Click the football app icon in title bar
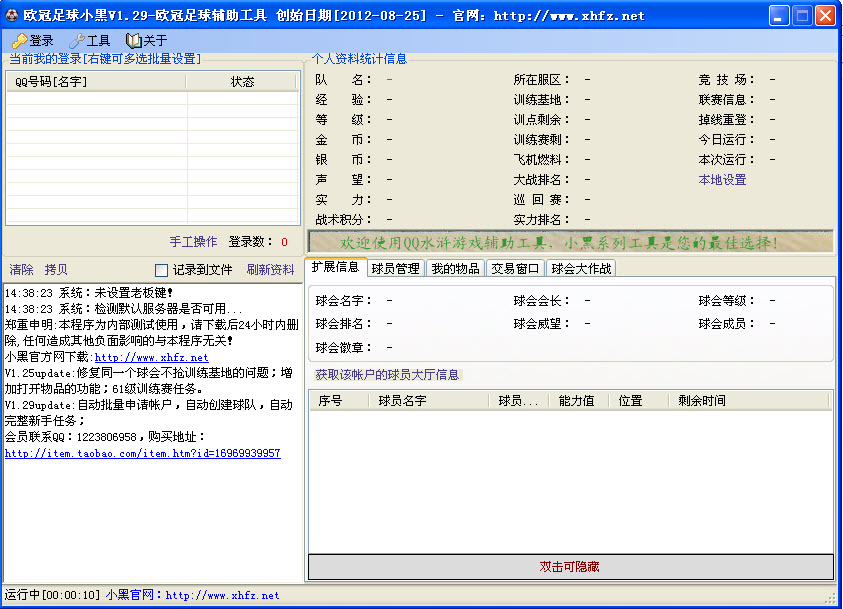 click(12, 16)
